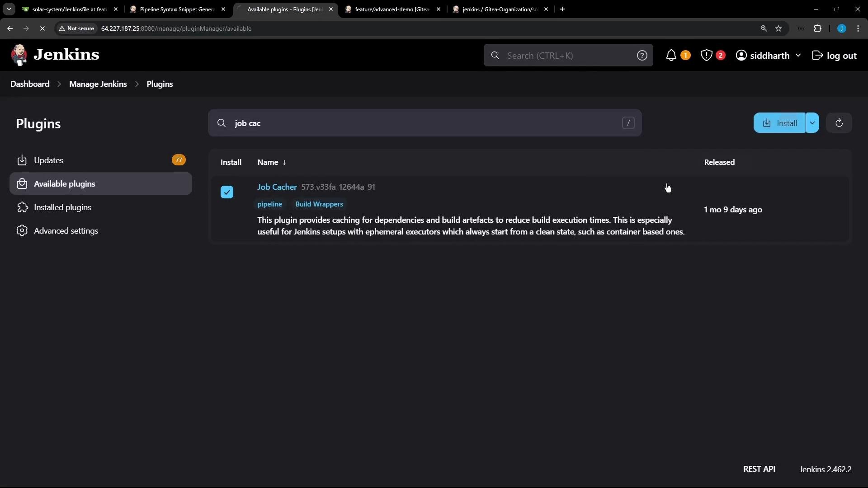Click the browser back arrow
The image size is (868, 488).
point(10,28)
